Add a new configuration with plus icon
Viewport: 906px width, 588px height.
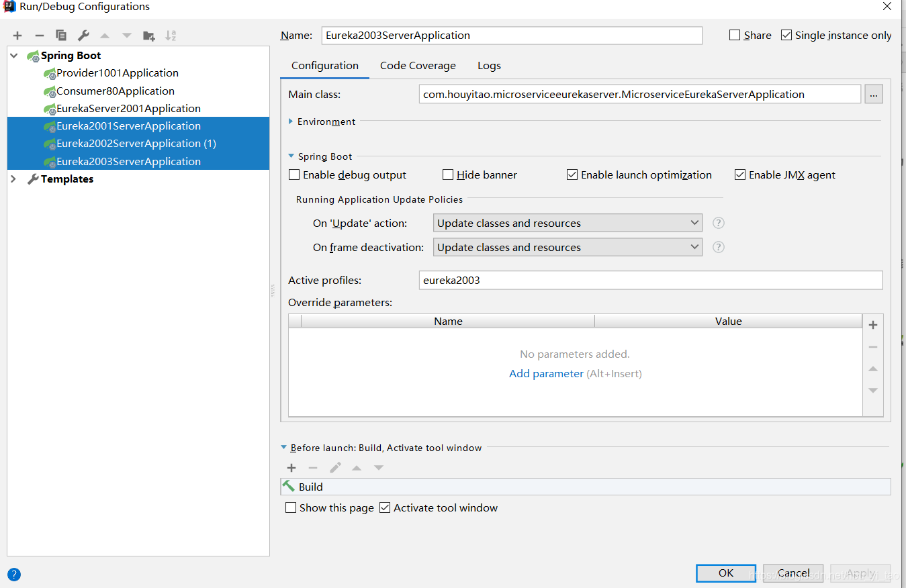click(x=17, y=36)
